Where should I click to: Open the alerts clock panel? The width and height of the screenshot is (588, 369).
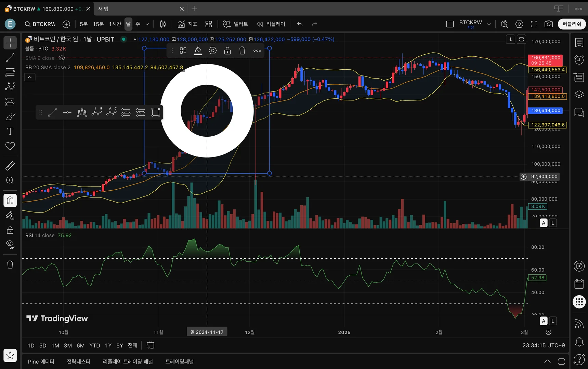(x=579, y=60)
